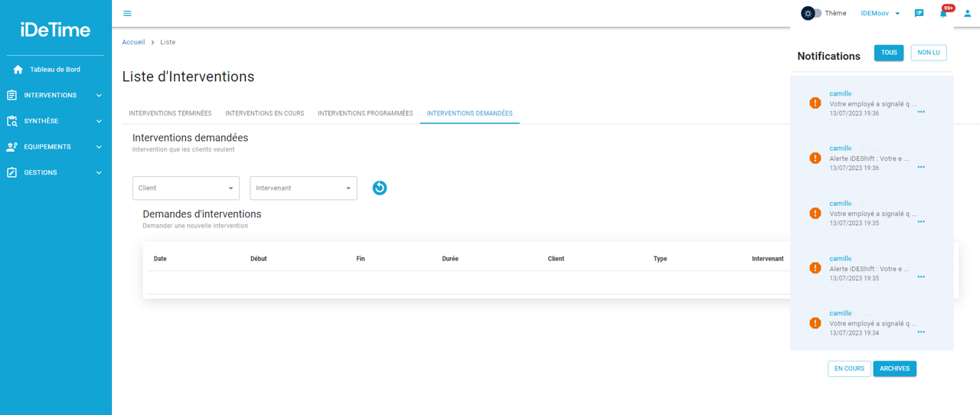Click the Intervenant column header in table
980x415 pixels.
(x=767, y=259)
